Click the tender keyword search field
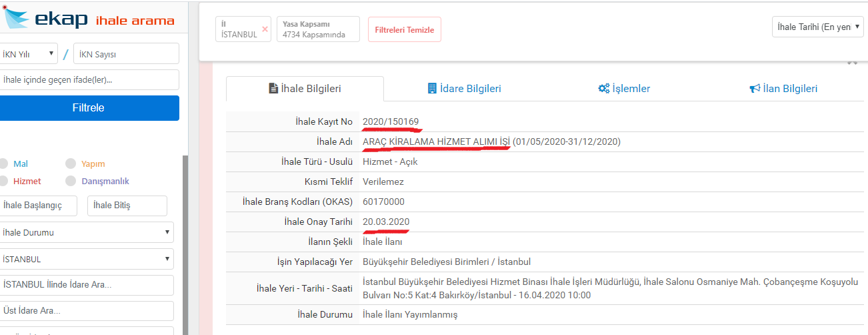 pos(89,80)
